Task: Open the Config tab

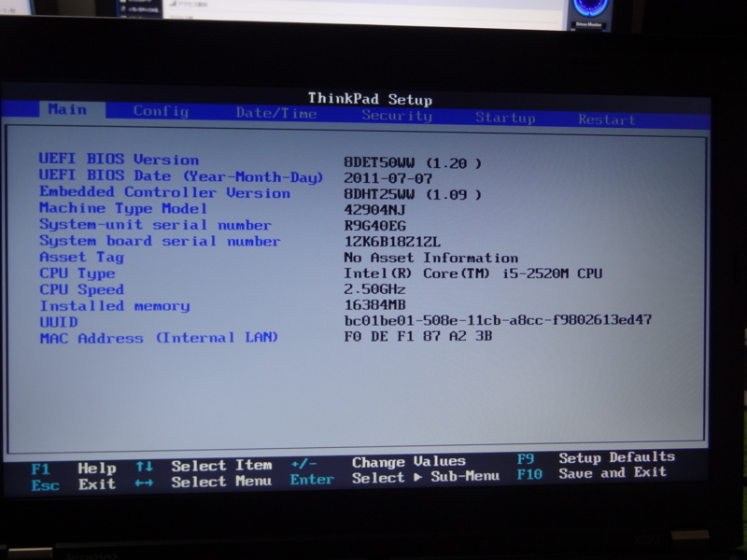Action: point(161,111)
